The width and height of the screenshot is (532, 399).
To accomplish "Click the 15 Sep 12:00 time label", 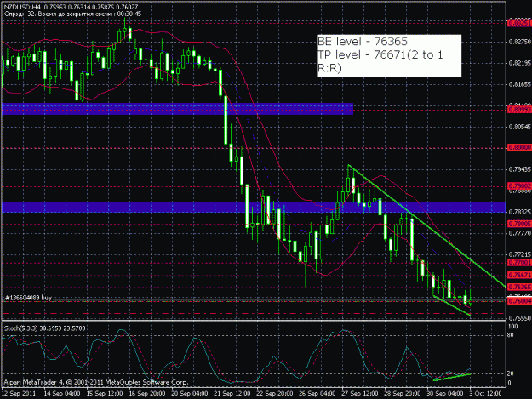I will tap(105, 393).
